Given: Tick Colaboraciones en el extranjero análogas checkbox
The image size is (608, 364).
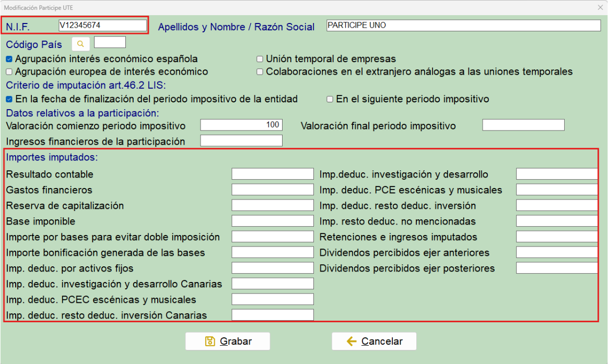Looking at the screenshot, I should (260, 72).
